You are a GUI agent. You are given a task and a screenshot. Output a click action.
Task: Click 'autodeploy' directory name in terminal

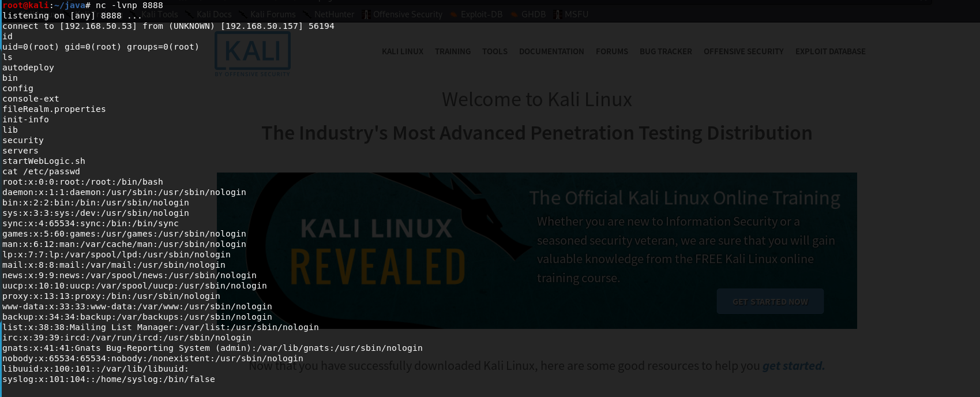click(x=28, y=68)
